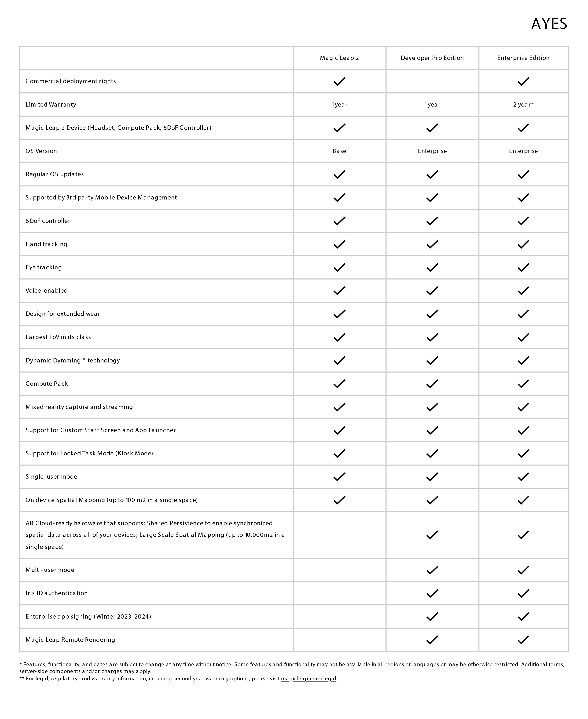The image size is (588, 719).
Task: Select the Magic Leap 2 column header
Action: pos(339,58)
